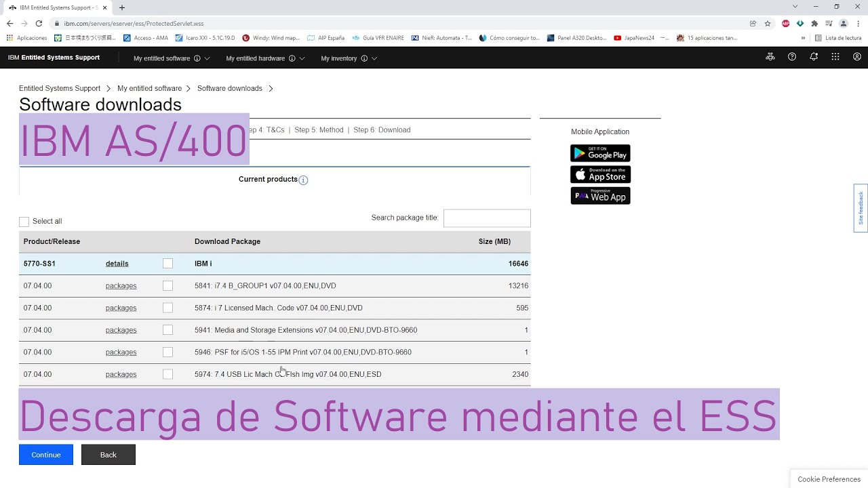The height and width of the screenshot is (488, 868).
Task: Open Entitled Systems Support breadcrumb link
Action: [x=60, y=89]
